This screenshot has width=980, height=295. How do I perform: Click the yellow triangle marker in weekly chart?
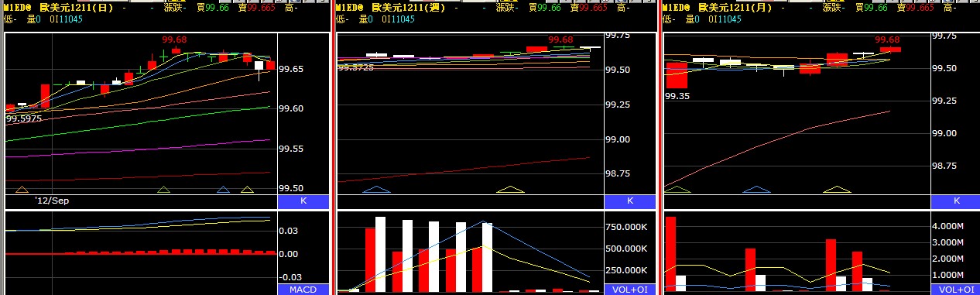pyautogui.click(x=510, y=190)
